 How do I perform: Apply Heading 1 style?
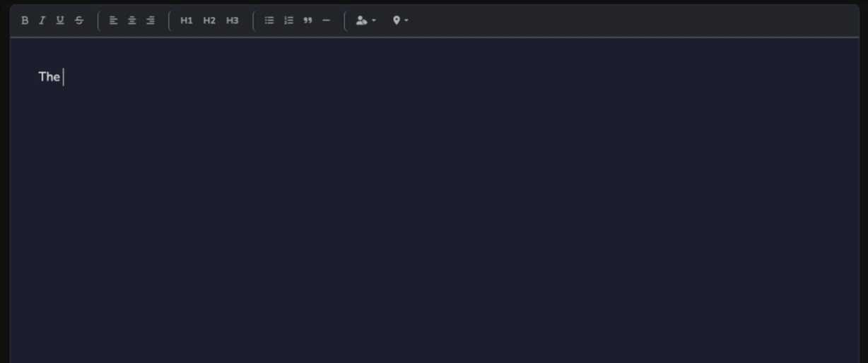tap(186, 20)
